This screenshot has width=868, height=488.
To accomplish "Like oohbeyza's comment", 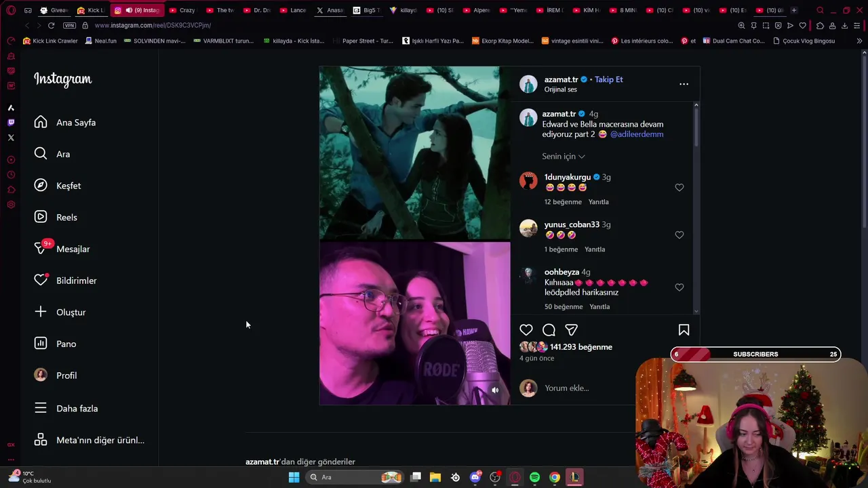I will [679, 287].
